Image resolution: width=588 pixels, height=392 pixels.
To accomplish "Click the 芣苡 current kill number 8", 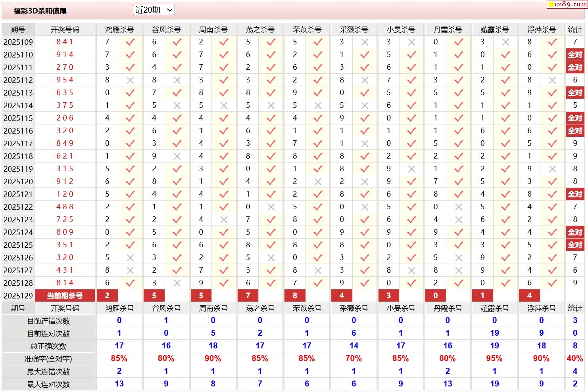I will [x=295, y=296].
